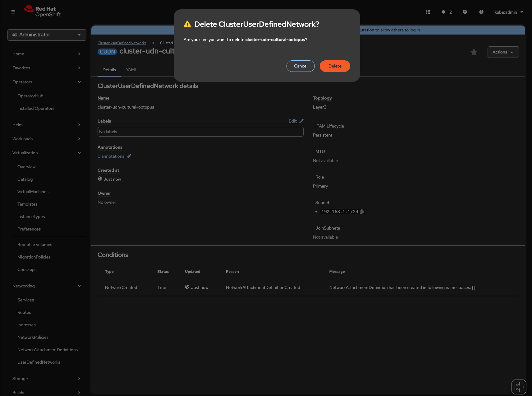This screenshot has height=396, width=532.
Task: Open the Virtualization Catalog
Action: (25, 179)
